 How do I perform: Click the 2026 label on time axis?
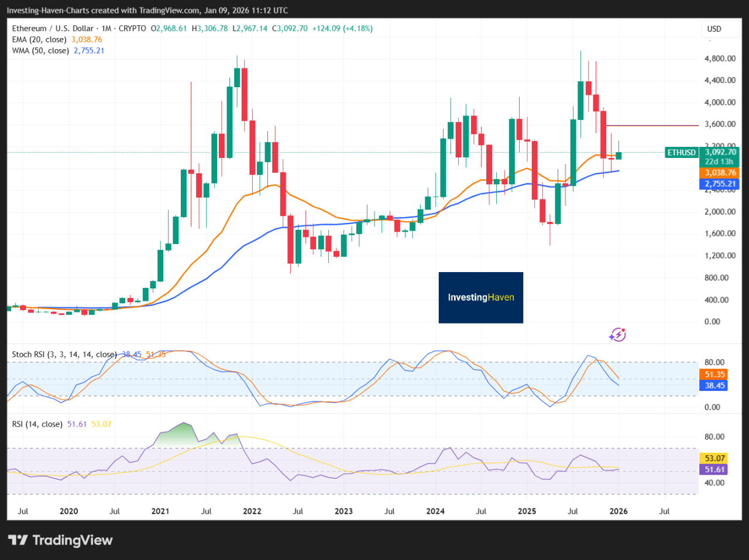[618, 511]
